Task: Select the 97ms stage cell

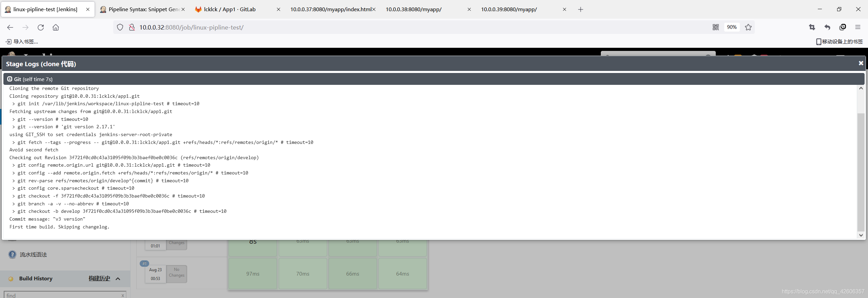Action: [253, 274]
